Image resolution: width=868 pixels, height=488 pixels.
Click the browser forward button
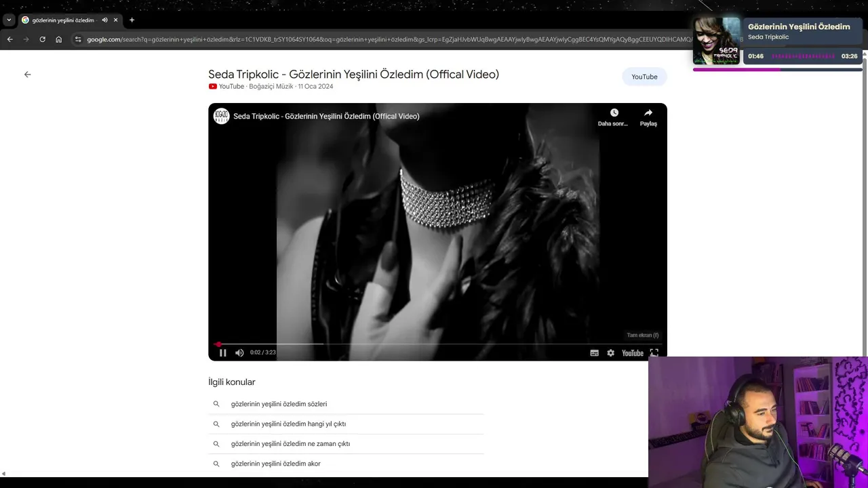[x=26, y=39]
